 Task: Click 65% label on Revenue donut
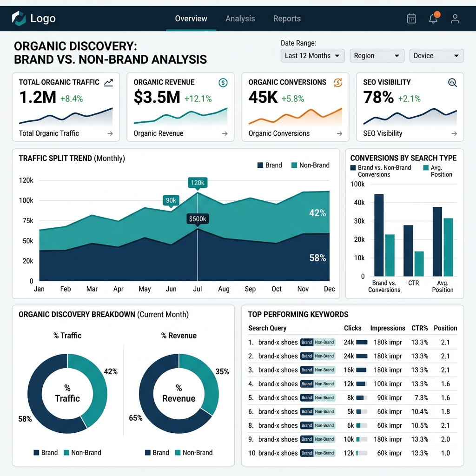[x=136, y=418]
